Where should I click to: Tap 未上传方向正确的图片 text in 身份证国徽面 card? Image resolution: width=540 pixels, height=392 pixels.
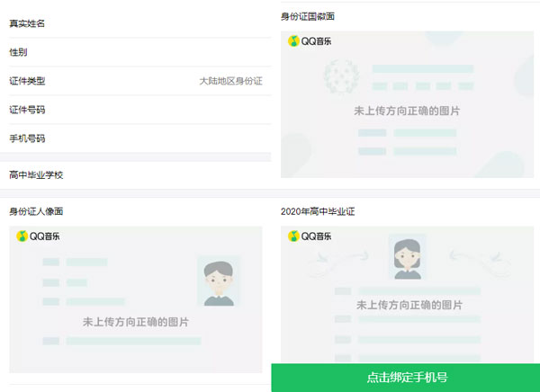408,111
